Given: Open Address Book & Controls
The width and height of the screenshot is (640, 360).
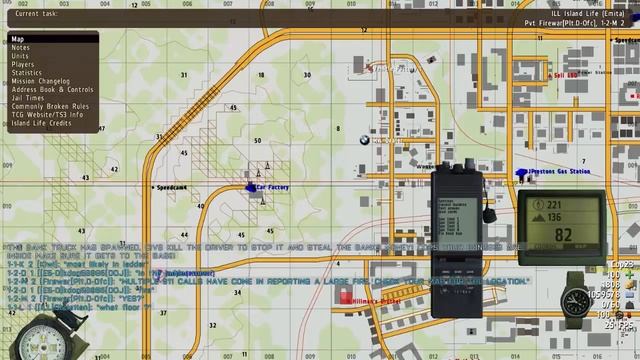Looking at the screenshot, I should [52, 90].
